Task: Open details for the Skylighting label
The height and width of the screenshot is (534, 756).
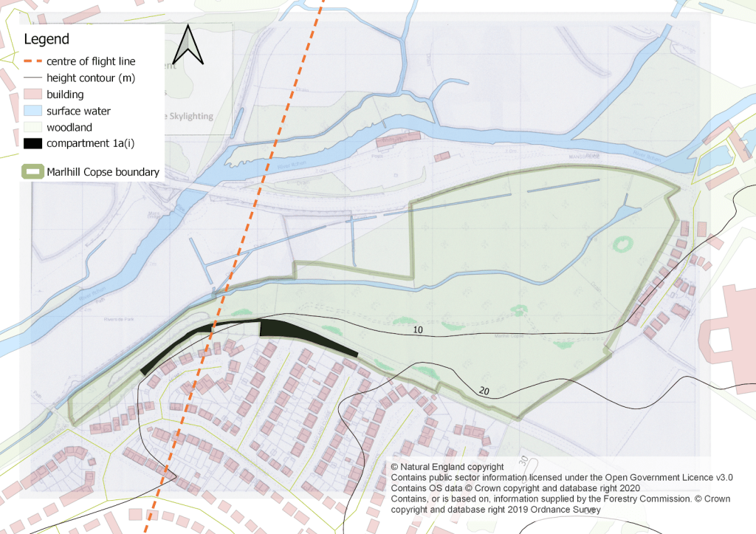Action: coord(187,116)
